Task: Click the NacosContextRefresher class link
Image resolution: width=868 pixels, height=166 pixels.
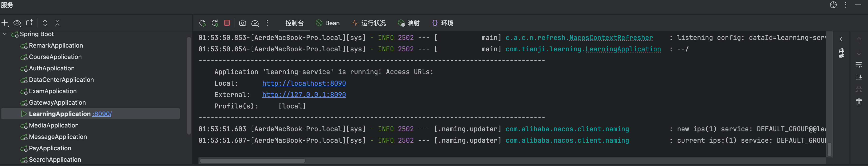Action: point(611,38)
